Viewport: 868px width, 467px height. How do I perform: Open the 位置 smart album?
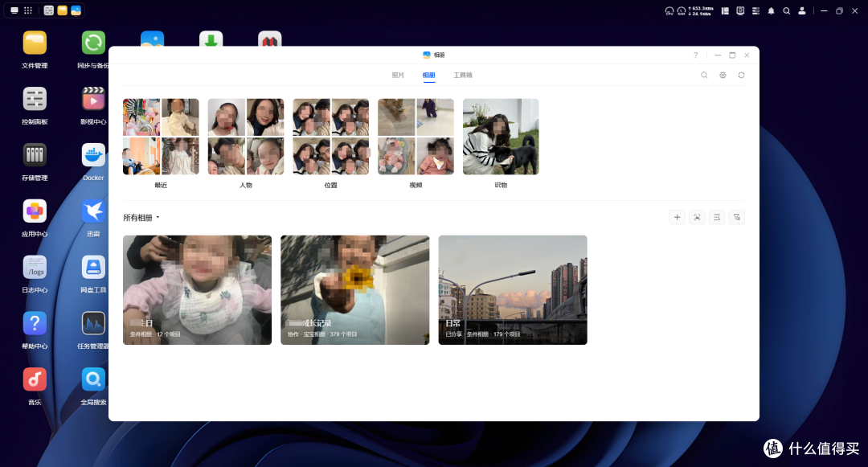[x=331, y=137]
